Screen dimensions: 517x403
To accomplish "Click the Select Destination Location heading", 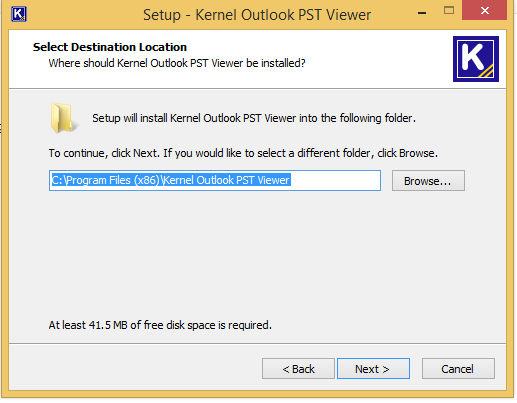I will 110,47.
